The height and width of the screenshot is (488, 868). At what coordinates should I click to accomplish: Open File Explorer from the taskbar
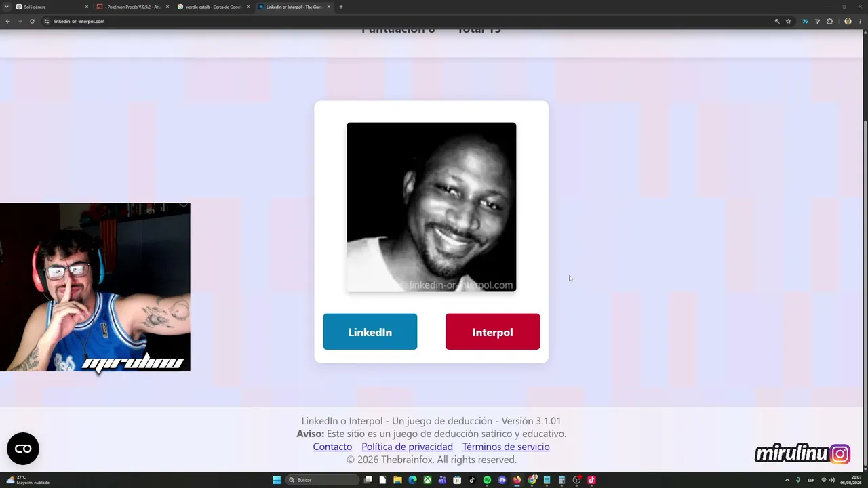pyautogui.click(x=397, y=480)
